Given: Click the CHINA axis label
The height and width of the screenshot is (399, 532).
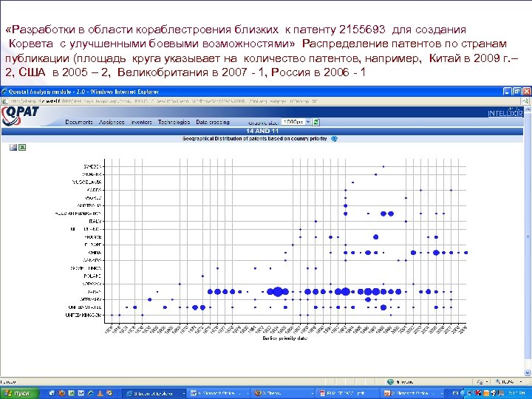Looking at the screenshot, I should (95, 253).
